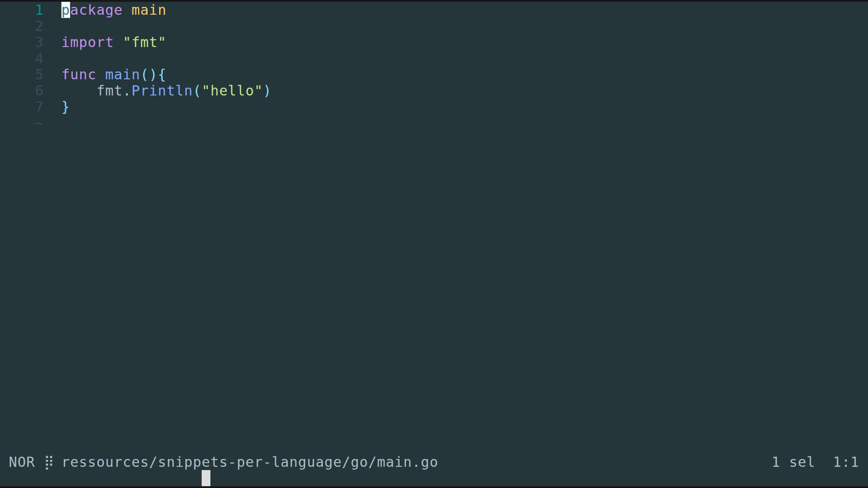Viewport: 868px width, 488px height.
Task: Click line number 1 in the gutter
Action: [x=39, y=10]
